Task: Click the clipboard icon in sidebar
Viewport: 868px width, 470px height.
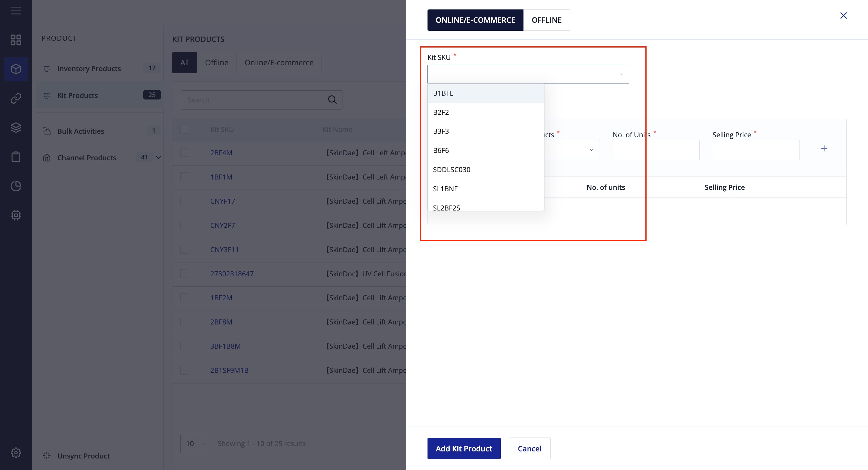Action: click(16, 157)
